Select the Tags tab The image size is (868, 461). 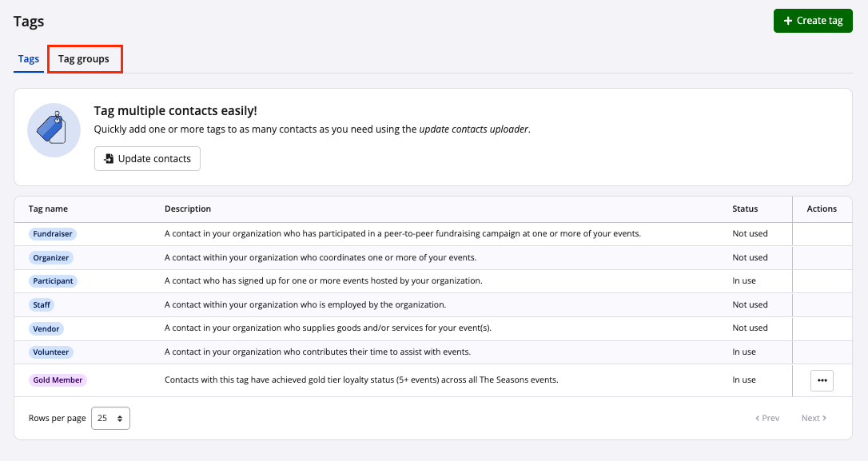29,59
